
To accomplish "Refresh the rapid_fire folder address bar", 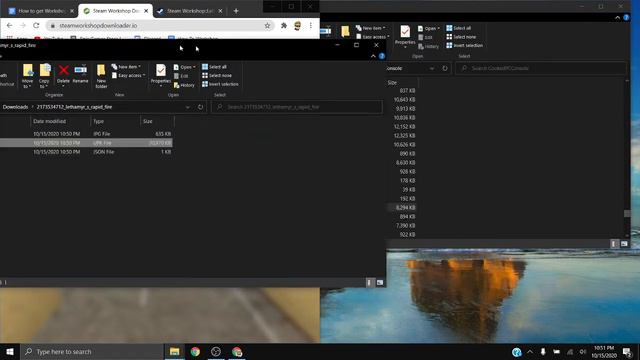I will [200, 107].
